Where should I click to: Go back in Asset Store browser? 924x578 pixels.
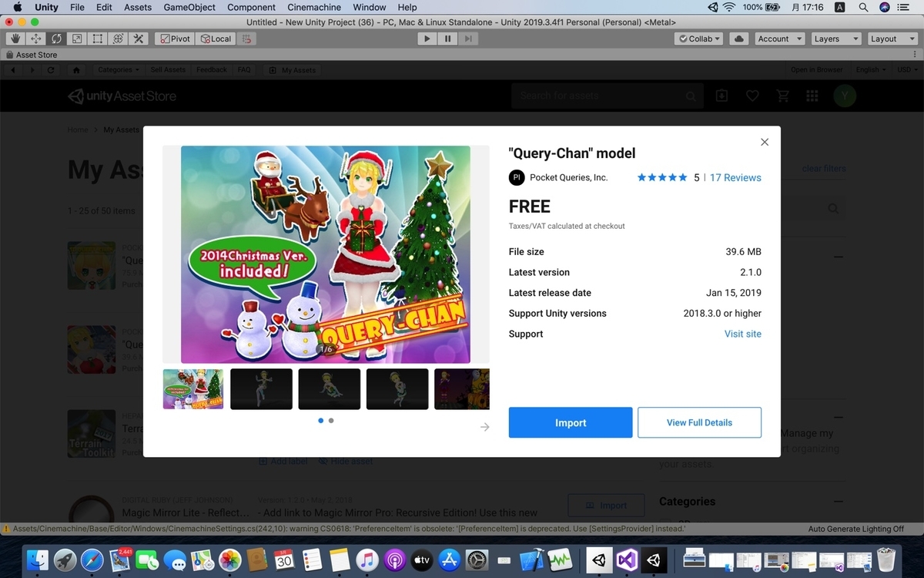tap(14, 70)
